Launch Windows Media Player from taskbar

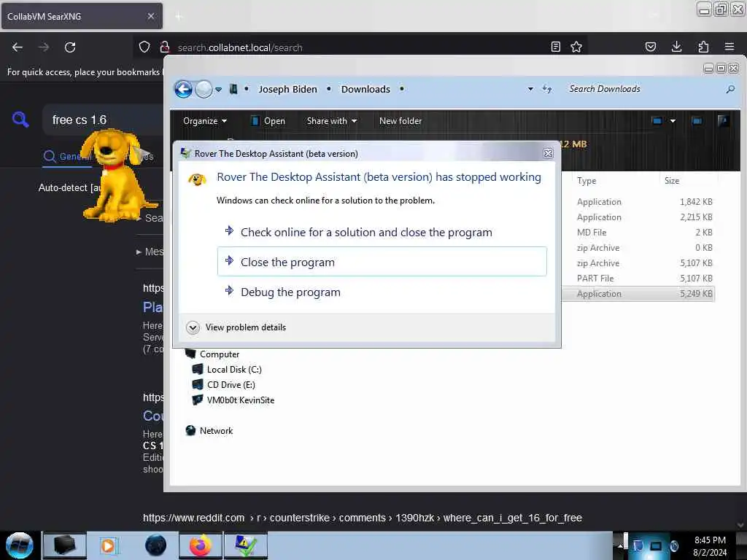click(x=108, y=545)
